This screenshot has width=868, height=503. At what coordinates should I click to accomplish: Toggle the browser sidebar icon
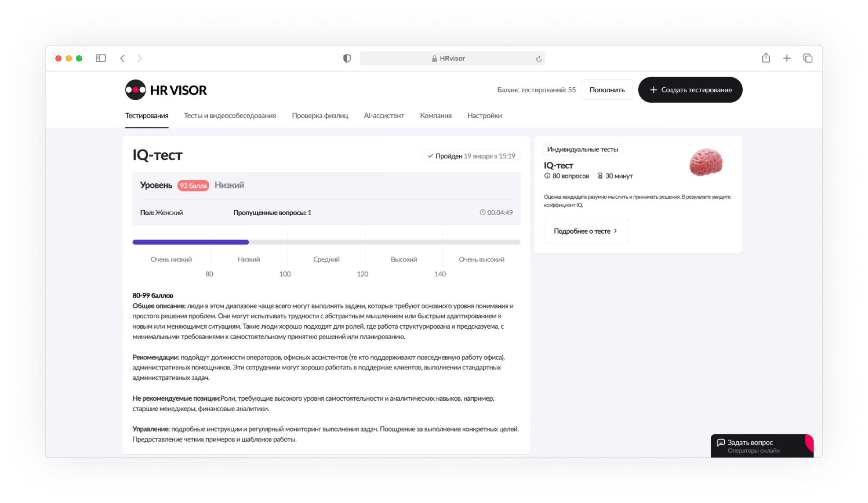point(101,59)
